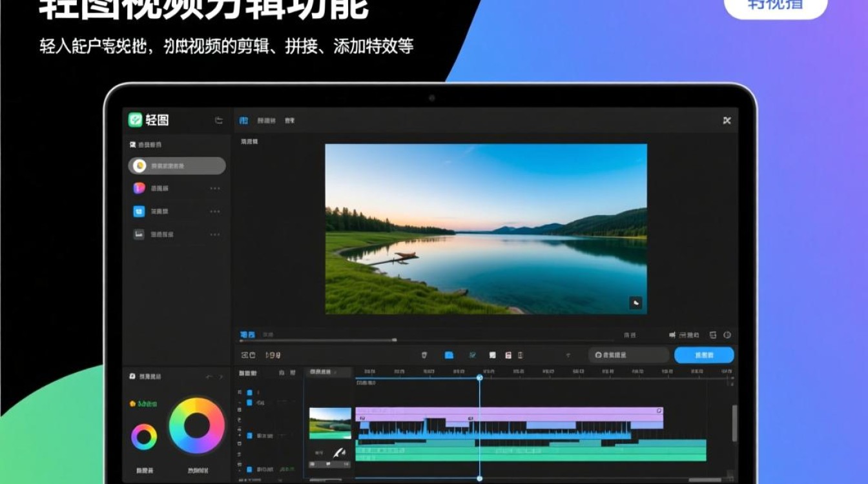
Task: Click the redo arrow in the color panel header
Action: pos(222,376)
